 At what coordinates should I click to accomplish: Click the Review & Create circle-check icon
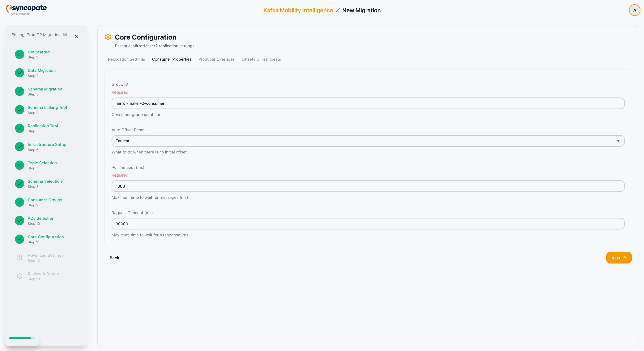[x=19, y=276]
